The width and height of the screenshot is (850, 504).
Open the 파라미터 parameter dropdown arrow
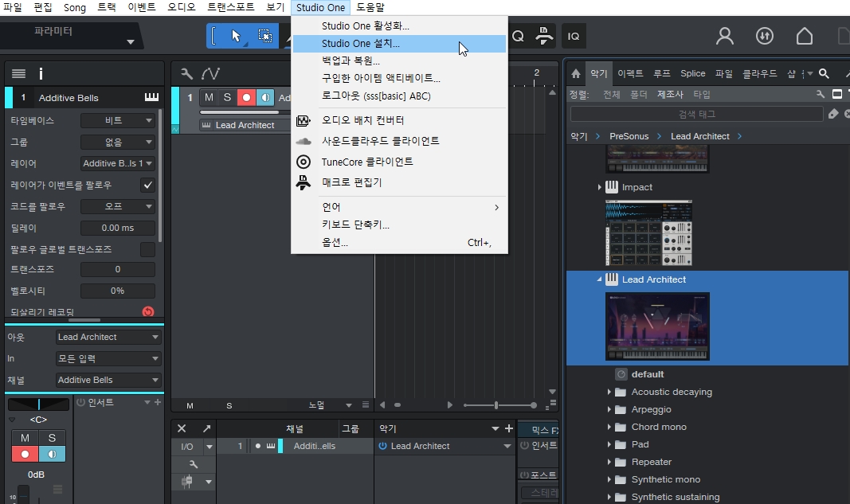tap(130, 41)
